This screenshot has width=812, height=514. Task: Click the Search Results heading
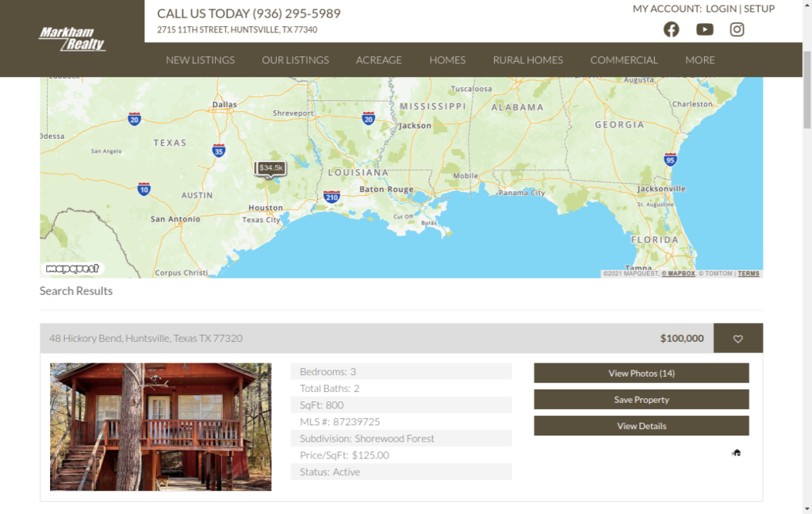[x=76, y=290]
